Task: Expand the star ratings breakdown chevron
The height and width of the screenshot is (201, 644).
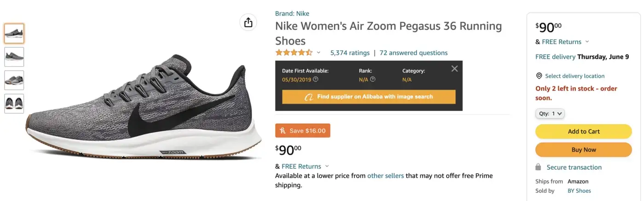Action: [318, 53]
